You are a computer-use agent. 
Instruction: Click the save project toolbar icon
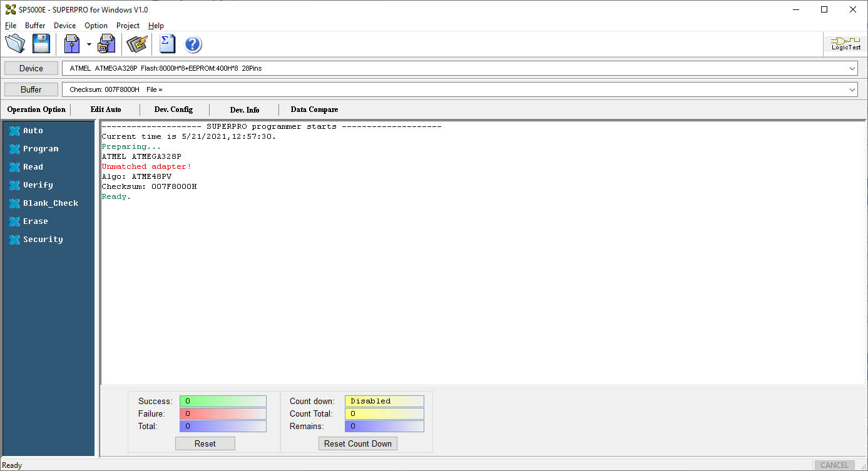coord(107,44)
